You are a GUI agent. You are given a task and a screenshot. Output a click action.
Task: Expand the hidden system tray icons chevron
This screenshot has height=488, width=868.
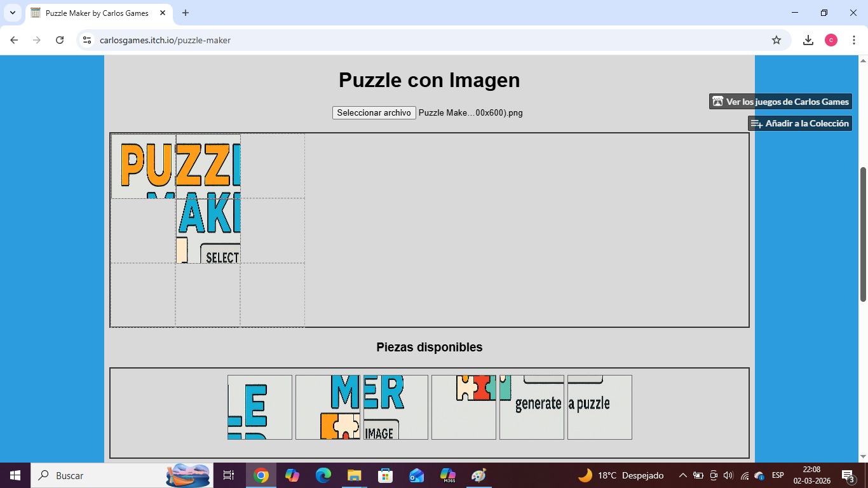(x=683, y=475)
